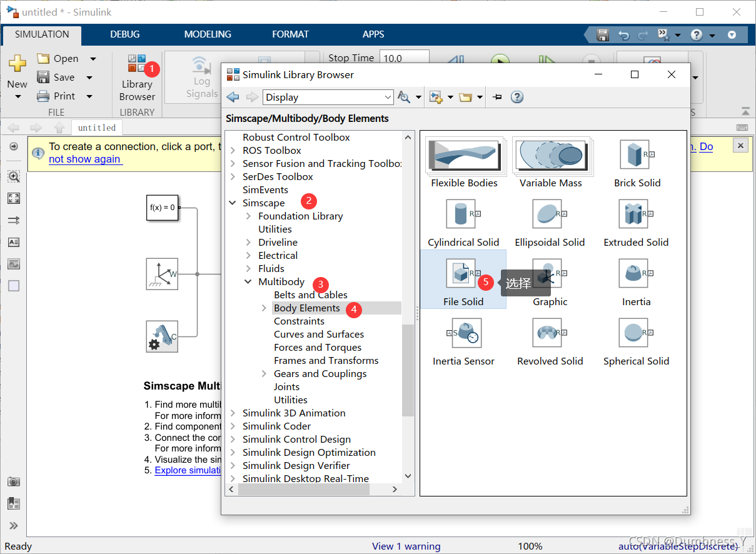The image size is (756, 554).
Task: Click the Save icon in the FILE group
Action: pos(43,77)
